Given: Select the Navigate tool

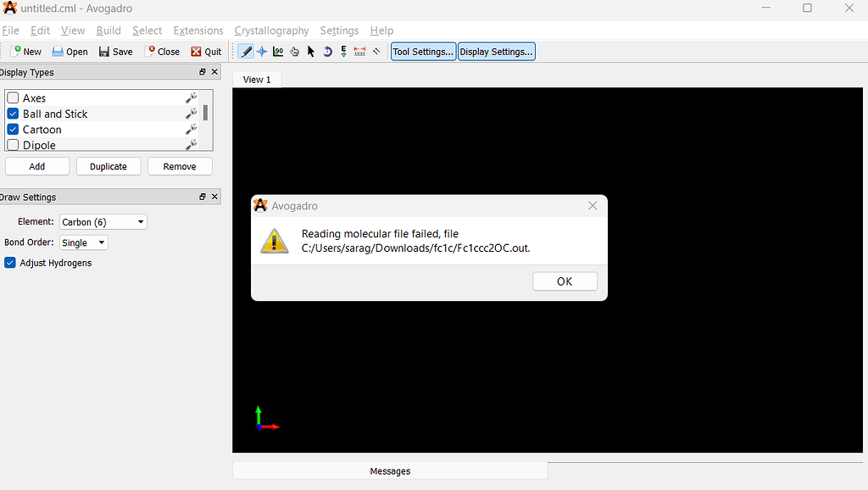Looking at the screenshot, I should pyautogui.click(x=260, y=51).
